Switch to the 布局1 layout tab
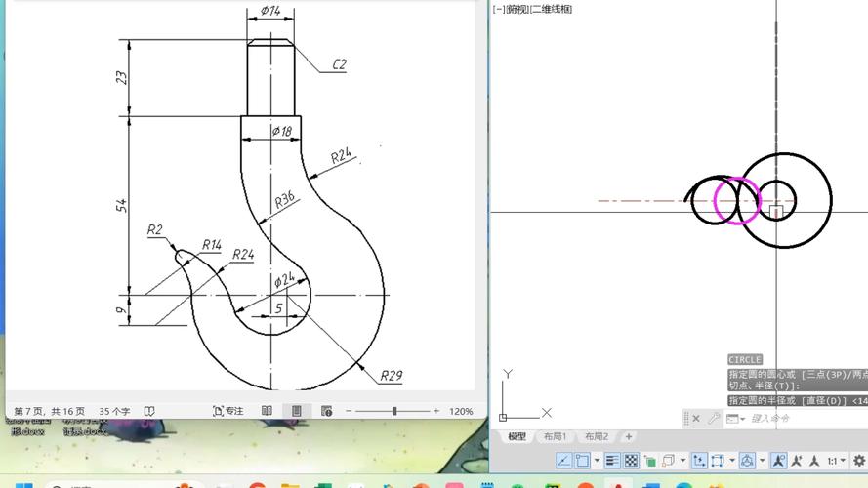This screenshot has height=488, width=868. [554, 436]
